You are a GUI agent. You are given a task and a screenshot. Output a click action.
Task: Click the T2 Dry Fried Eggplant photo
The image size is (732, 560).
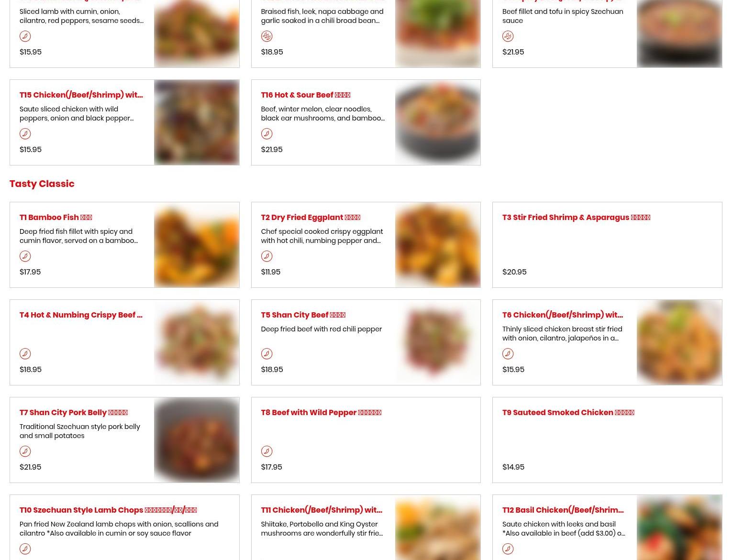(x=438, y=245)
